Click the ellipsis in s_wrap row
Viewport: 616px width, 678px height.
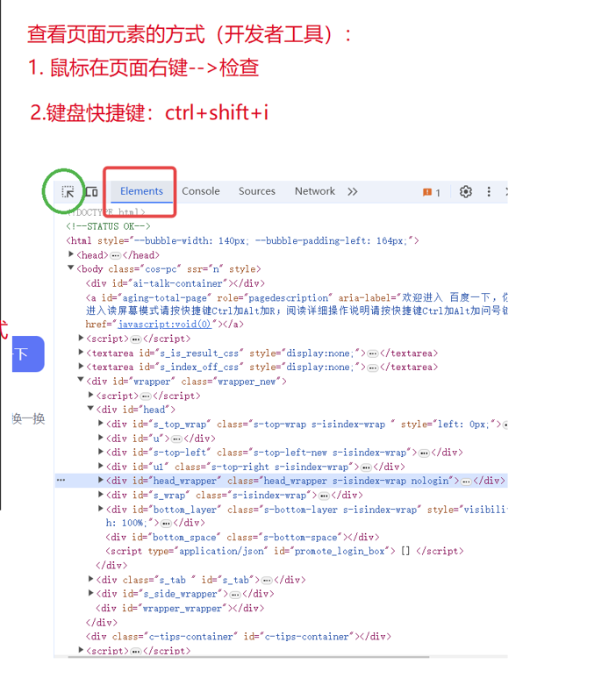[324, 496]
